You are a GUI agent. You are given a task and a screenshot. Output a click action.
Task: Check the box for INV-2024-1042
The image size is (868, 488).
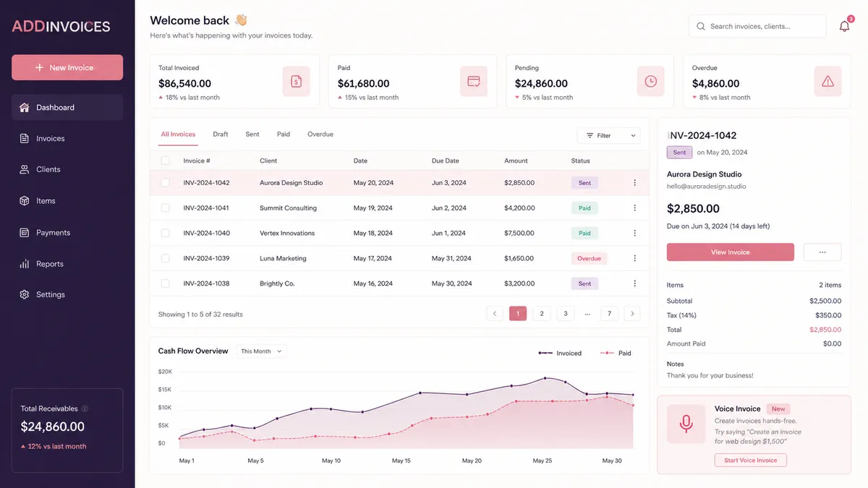pos(165,183)
